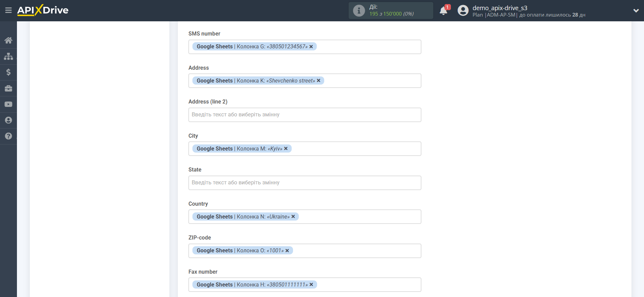Go to the Home dashboard icon
Viewport: 644px width, 297px height.
8,41
